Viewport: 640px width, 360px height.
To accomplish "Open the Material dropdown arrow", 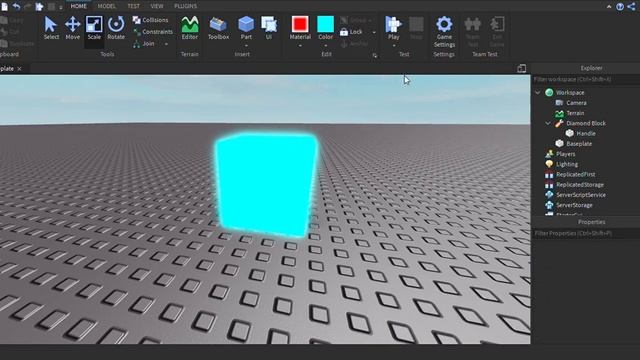I will tap(300, 46).
